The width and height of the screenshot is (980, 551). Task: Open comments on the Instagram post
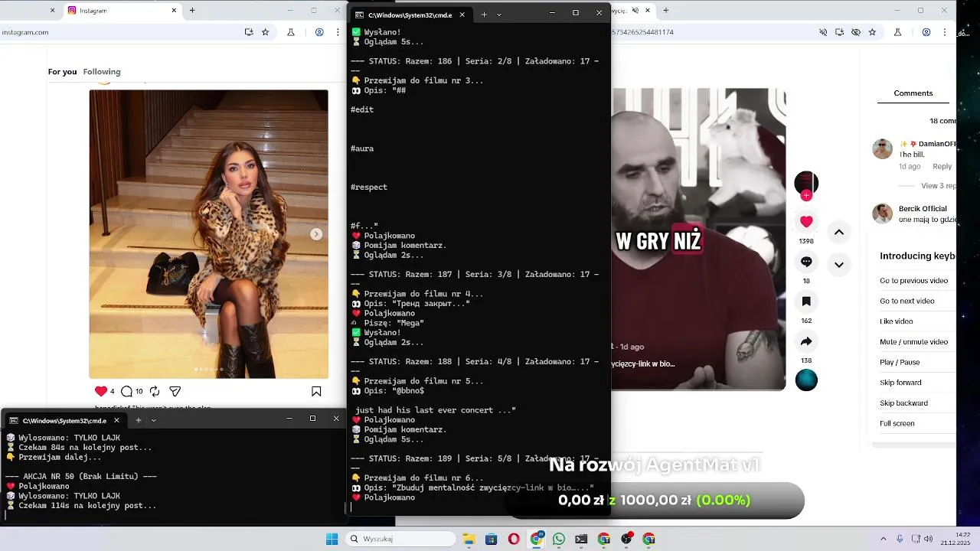[127, 391]
